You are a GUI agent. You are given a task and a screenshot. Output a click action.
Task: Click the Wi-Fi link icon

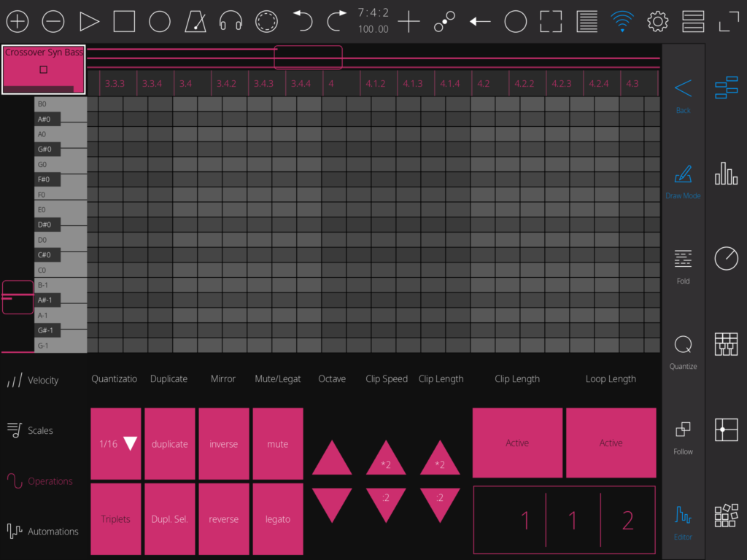[622, 22]
